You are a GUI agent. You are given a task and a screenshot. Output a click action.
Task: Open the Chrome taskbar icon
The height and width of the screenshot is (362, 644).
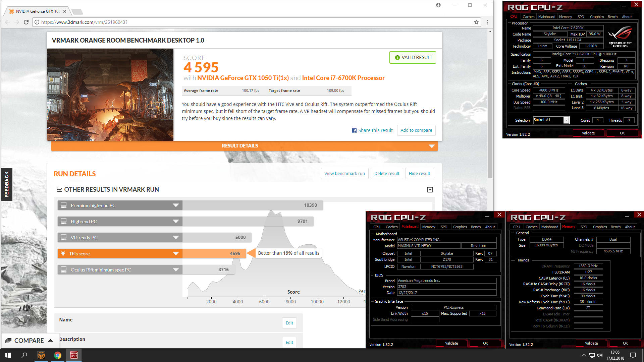click(58, 355)
